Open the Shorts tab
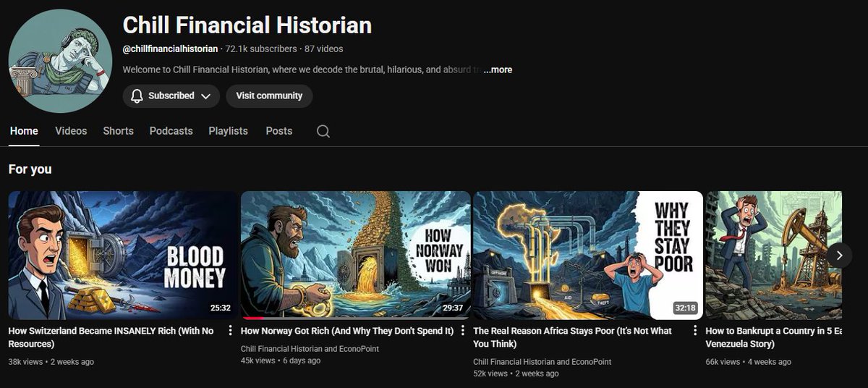 118,131
